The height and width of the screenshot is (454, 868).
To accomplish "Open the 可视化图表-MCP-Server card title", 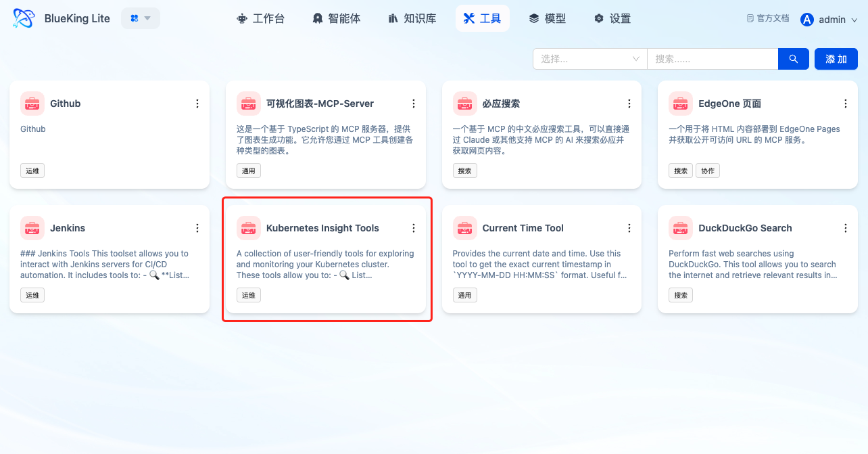I will click(320, 104).
